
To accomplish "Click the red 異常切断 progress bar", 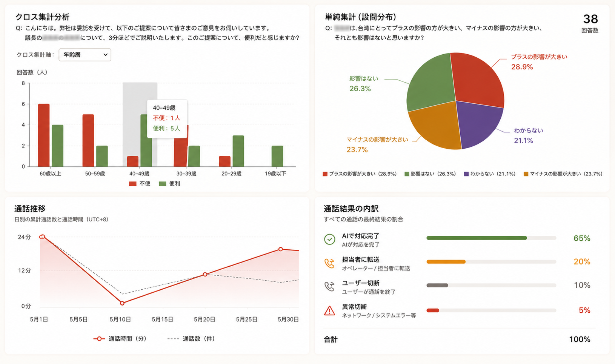I will point(433,310).
